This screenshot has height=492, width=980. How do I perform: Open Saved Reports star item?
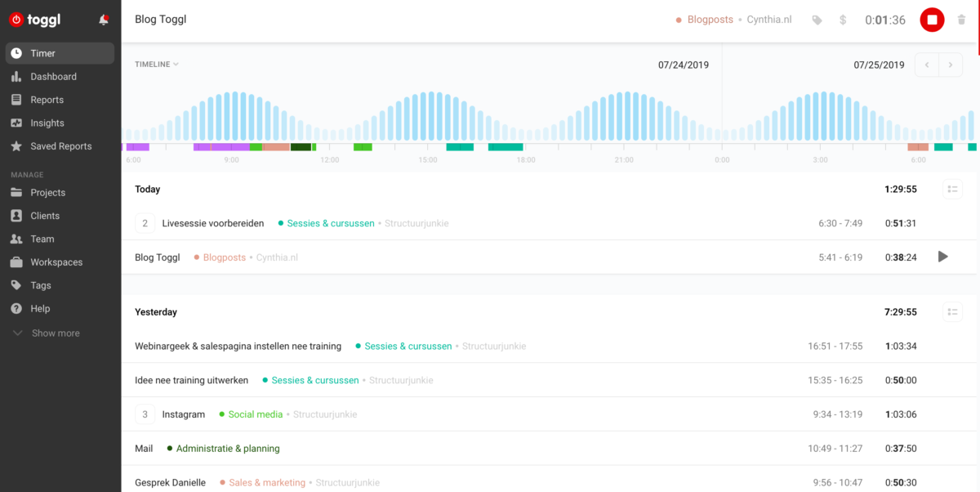pos(60,146)
